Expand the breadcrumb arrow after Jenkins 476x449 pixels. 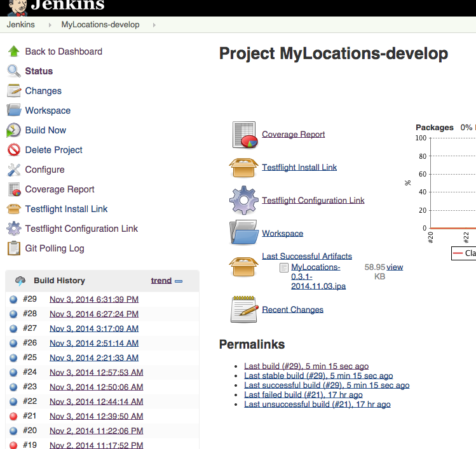coord(50,25)
